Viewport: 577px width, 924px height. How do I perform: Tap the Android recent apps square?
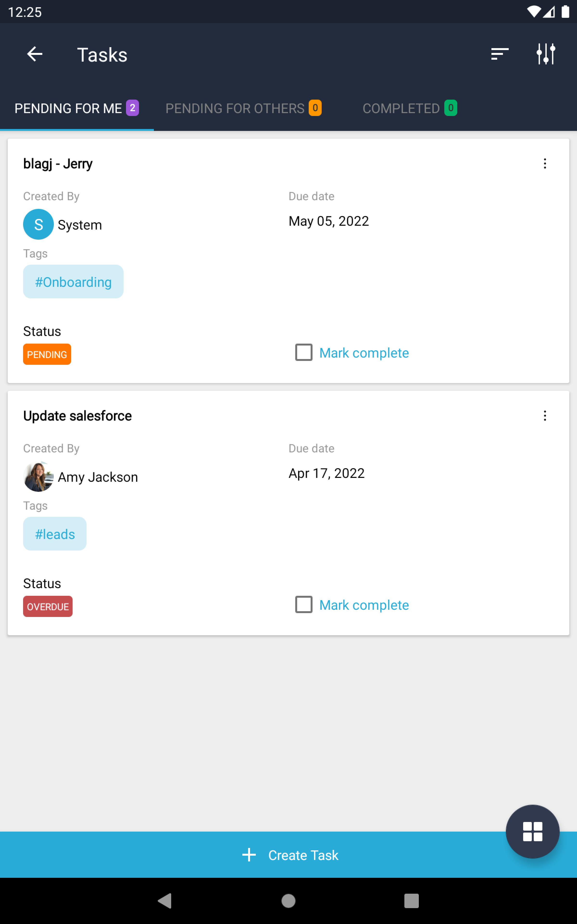tap(411, 901)
